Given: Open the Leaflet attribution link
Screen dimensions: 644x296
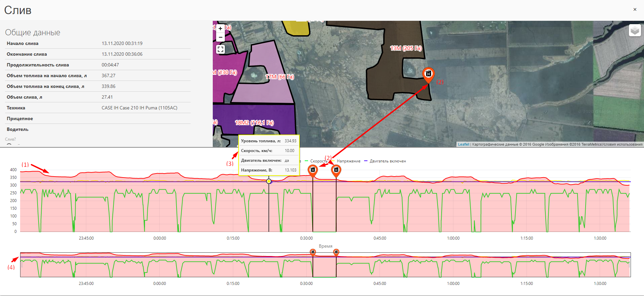Looking at the screenshot, I should (x=463, y=144).
